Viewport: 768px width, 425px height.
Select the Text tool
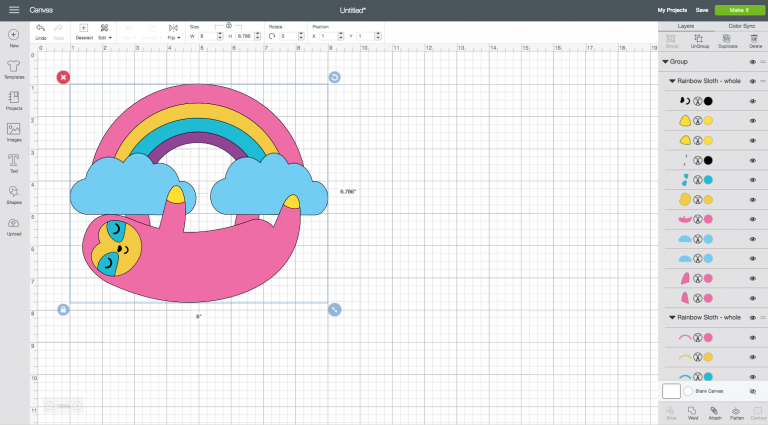pyautogui.click(x=14, y=164)
